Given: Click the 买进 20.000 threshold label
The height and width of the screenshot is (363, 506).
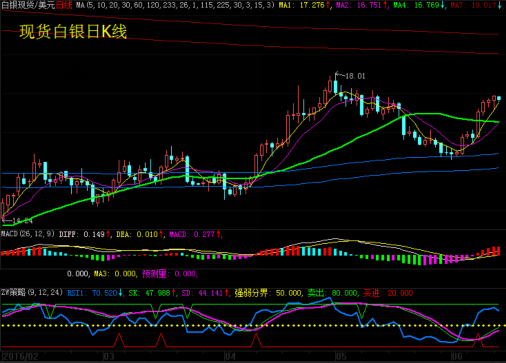Looking at the screenshot, I should pyautogui.click(x=388, y=293).
